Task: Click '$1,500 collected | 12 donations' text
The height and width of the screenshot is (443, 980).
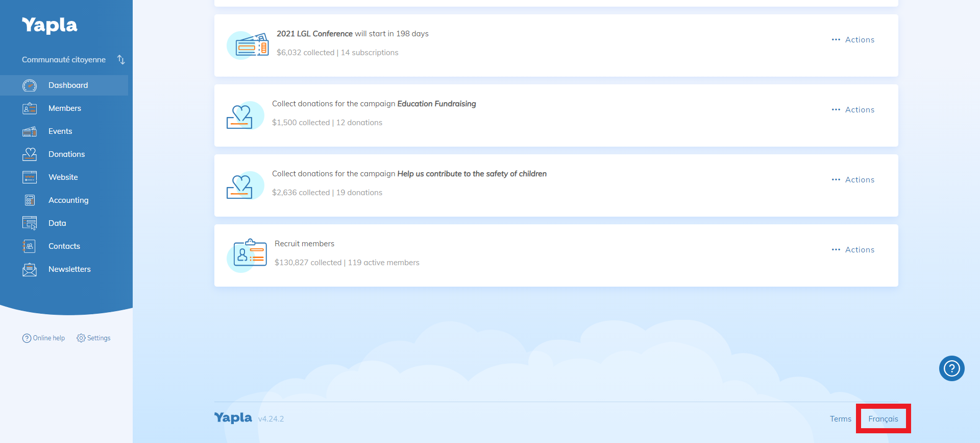Action: tap(327, 123)
